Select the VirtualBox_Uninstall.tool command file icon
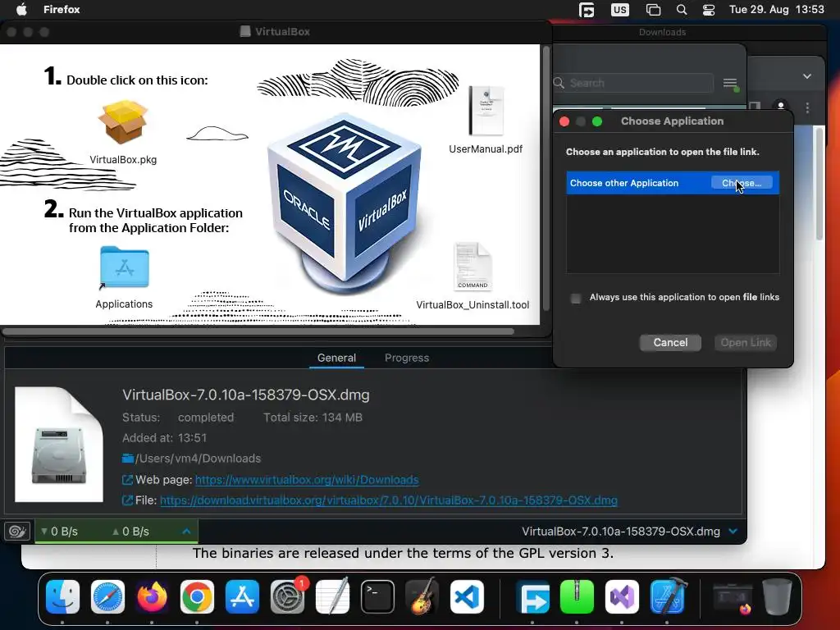 [472, 267]
